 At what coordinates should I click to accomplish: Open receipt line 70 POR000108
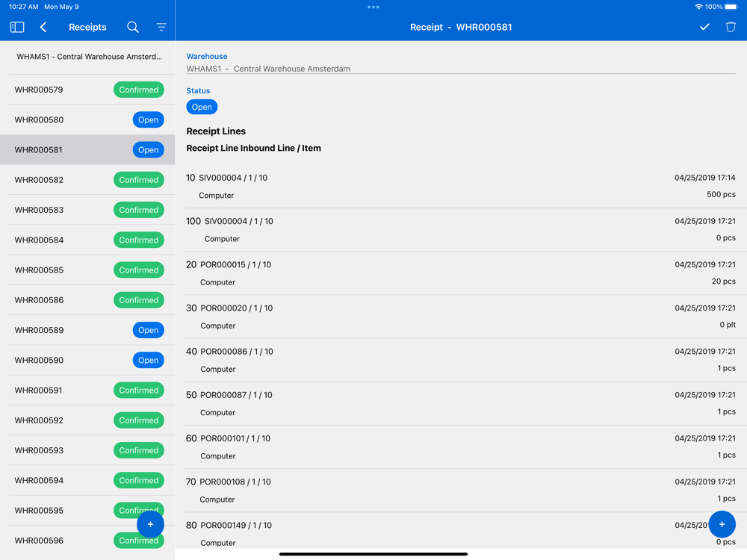460,490
